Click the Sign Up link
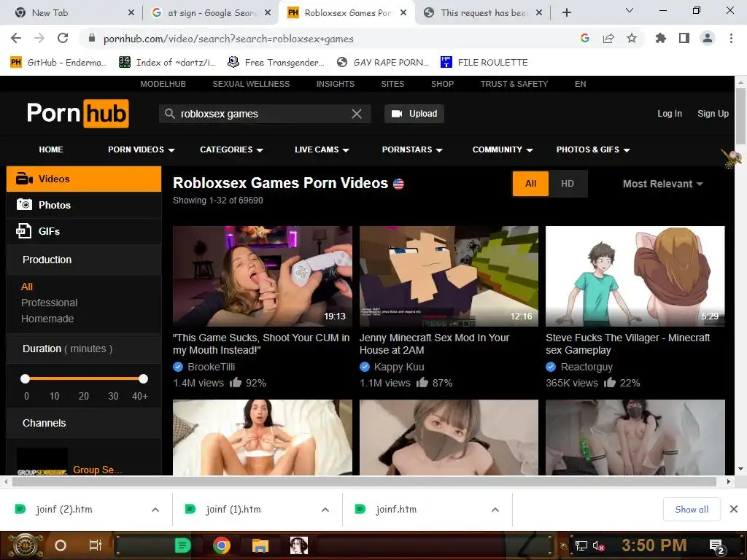Screen dimensions: 747x560 (x=713, y=114)
